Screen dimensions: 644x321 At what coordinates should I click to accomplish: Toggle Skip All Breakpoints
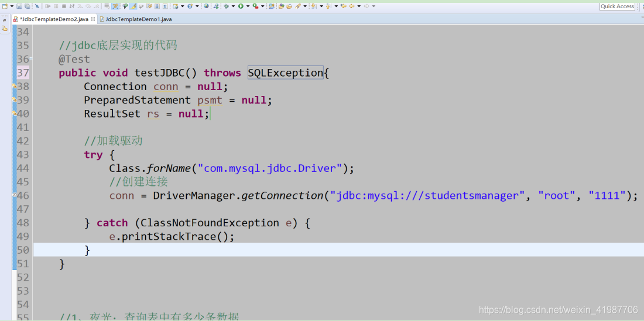point(37,6)
